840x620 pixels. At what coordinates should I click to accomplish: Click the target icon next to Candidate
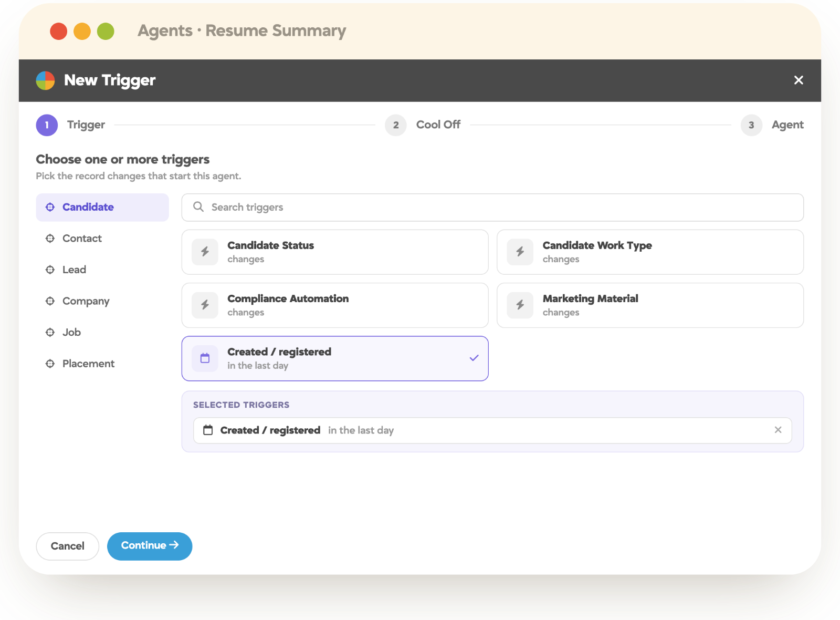click(50, 207)
